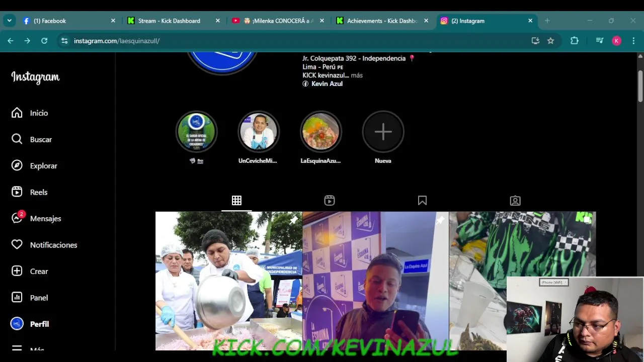Go back in browser

tap(11, 41)
